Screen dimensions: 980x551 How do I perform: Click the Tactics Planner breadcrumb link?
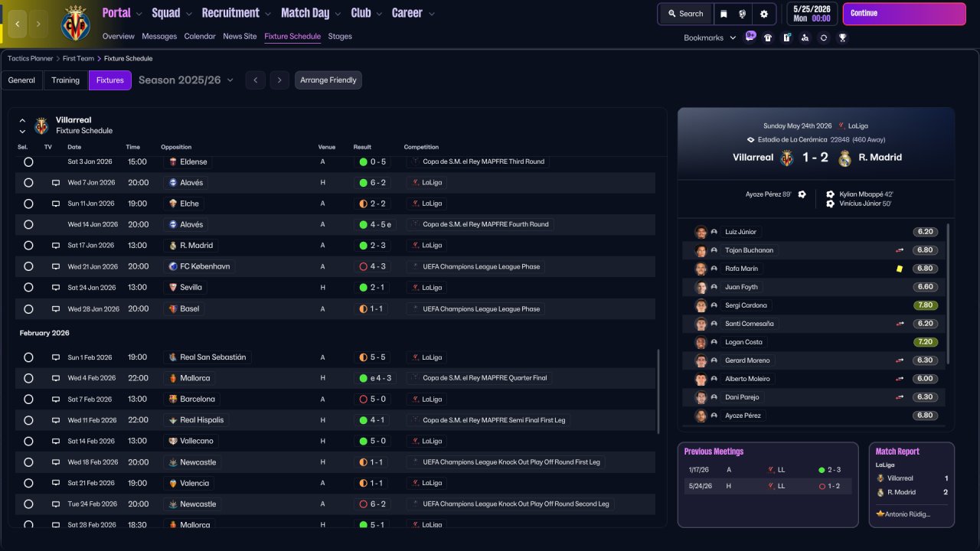pyautogui.click(x=31, y=58)
